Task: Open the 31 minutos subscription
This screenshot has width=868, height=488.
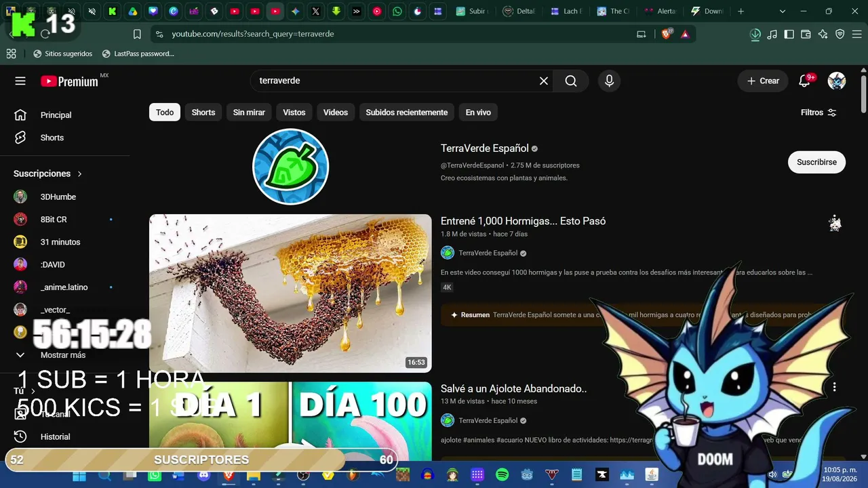Action: coord(60,242)
